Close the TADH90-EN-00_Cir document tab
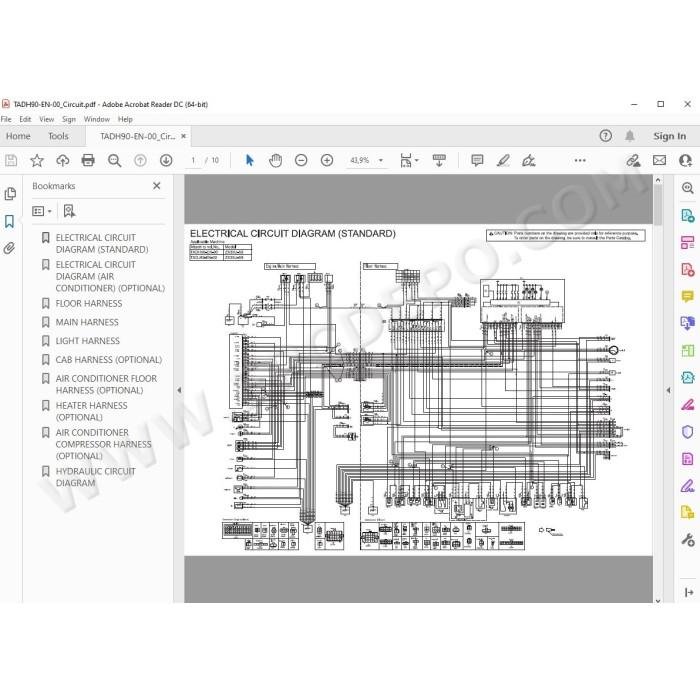700x700 pixels. tap(183, 136)
